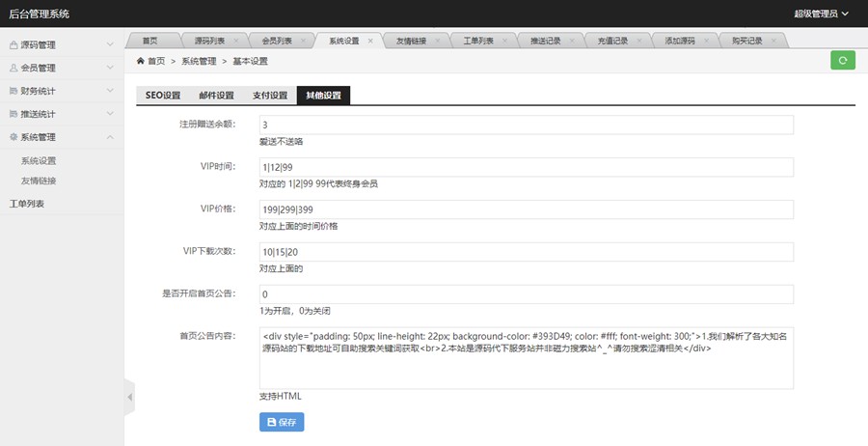The image size is (868, 446).
Task: Click the green refresh icon button
Action: coord(842,61)
